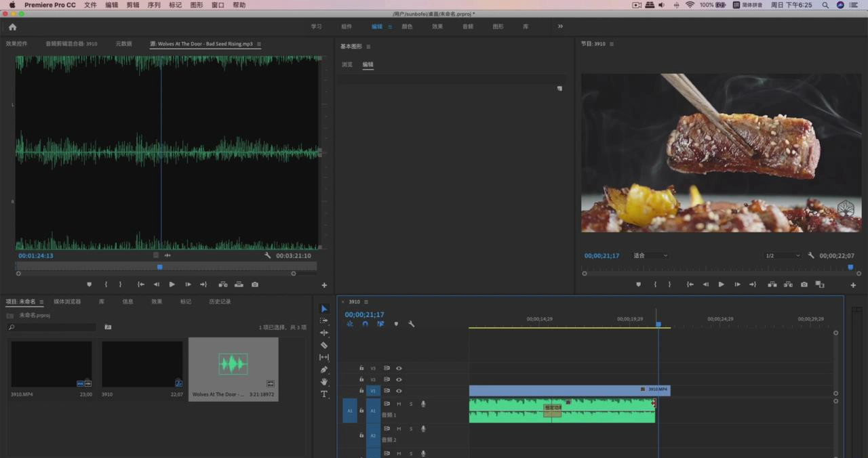Click the Program monitor playhead marker
The image size is (868, 458).
(850, 268)
